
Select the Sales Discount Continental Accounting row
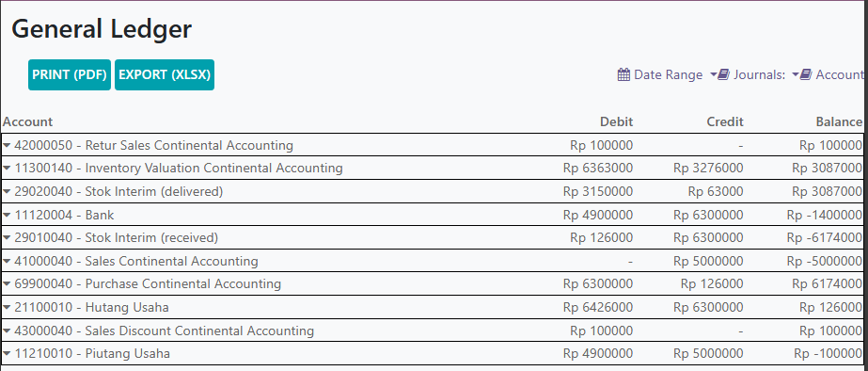(x=432, y=331)
